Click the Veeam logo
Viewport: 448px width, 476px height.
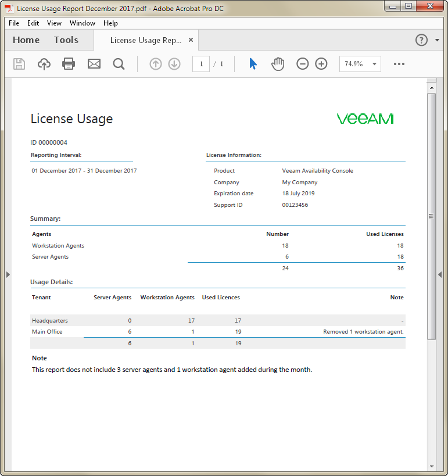point(365,119)
